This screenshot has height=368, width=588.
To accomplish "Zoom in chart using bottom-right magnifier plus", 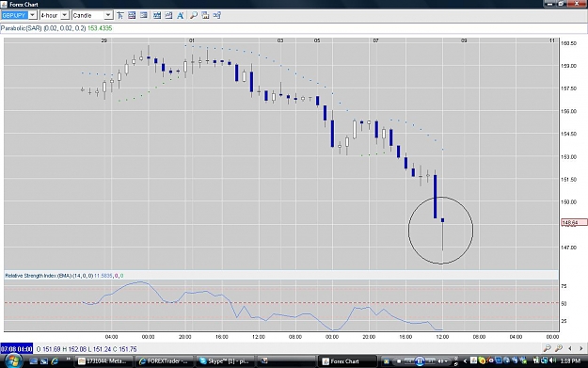I will tap(559, 348).
